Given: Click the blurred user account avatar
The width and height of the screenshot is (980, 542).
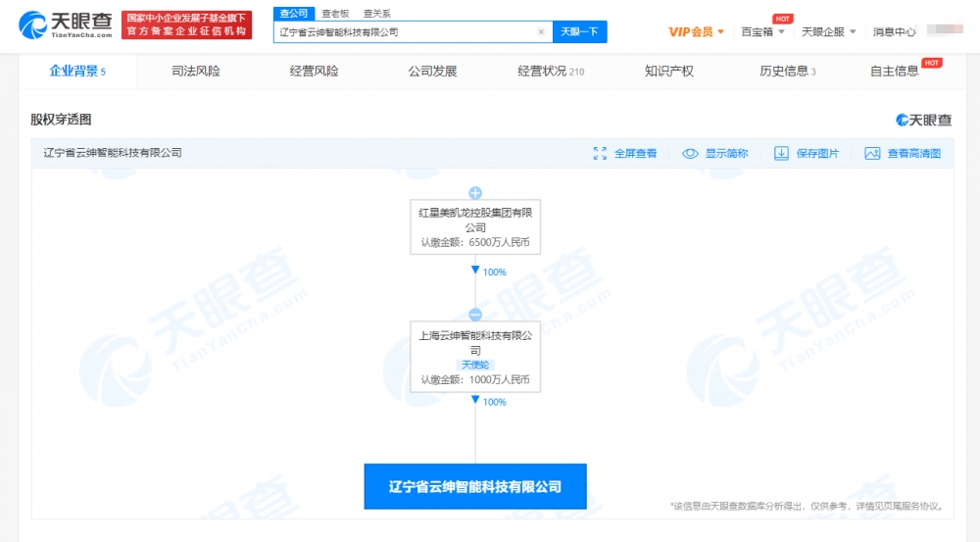Looking at the screenshot, I should [x=945, y=29].
